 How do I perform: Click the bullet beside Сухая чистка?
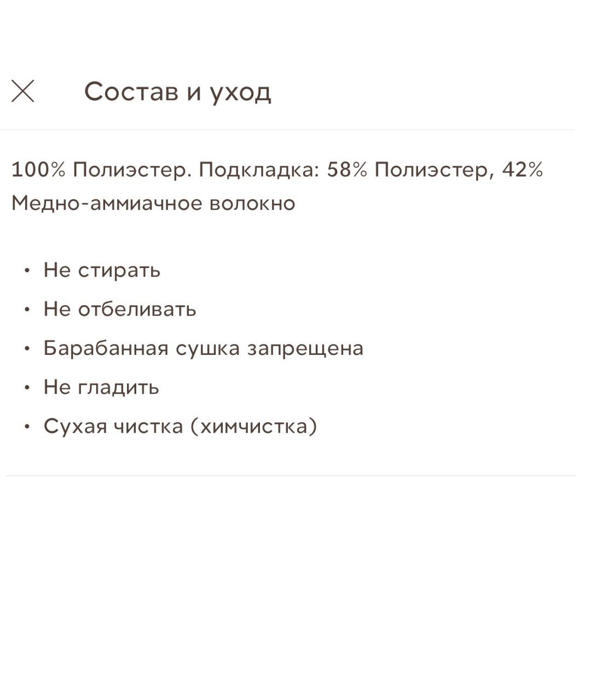(26, 426)
